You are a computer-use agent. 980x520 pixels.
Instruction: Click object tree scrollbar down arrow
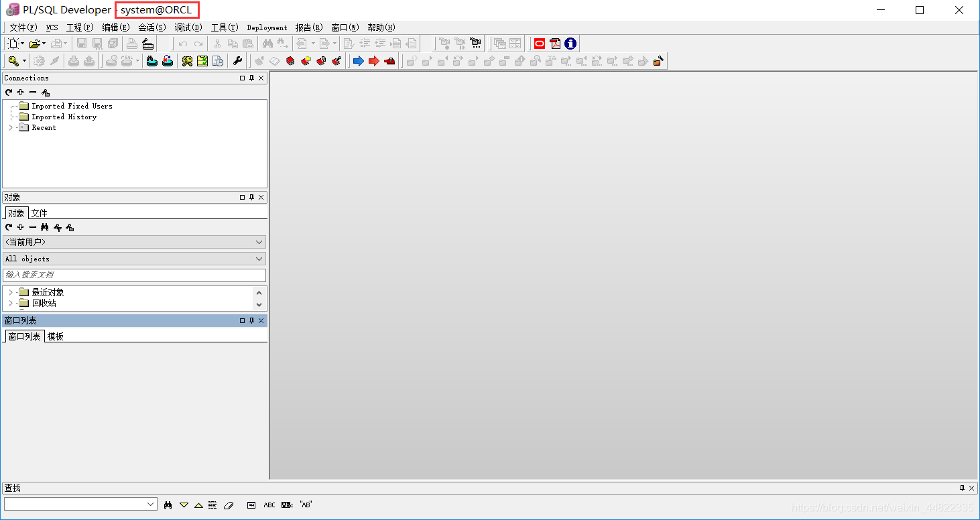click(x=259, y=304)
